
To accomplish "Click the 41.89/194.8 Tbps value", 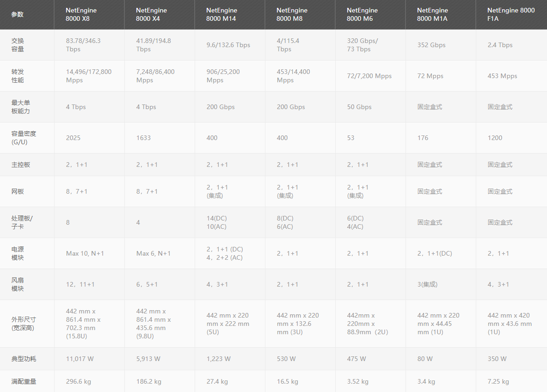I will point(154,45).
